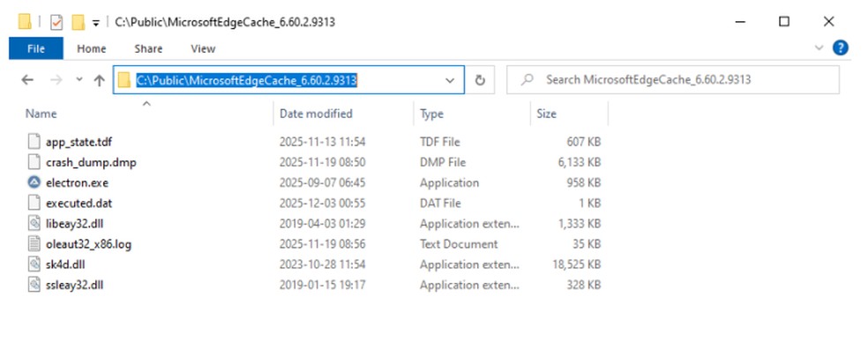Click the electron.exe application icon
868x356 pixels.
[x=34, y=182]
